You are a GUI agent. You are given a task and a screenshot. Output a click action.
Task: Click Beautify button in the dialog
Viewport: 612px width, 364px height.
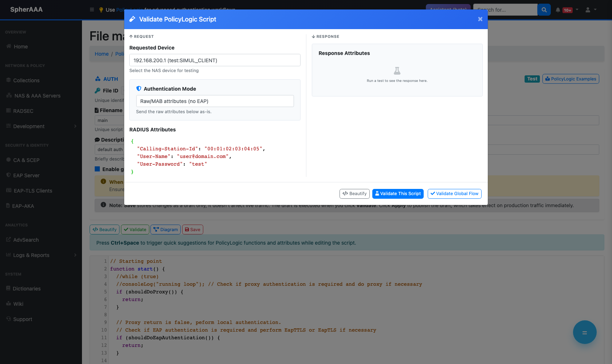(x=354, y=194)
